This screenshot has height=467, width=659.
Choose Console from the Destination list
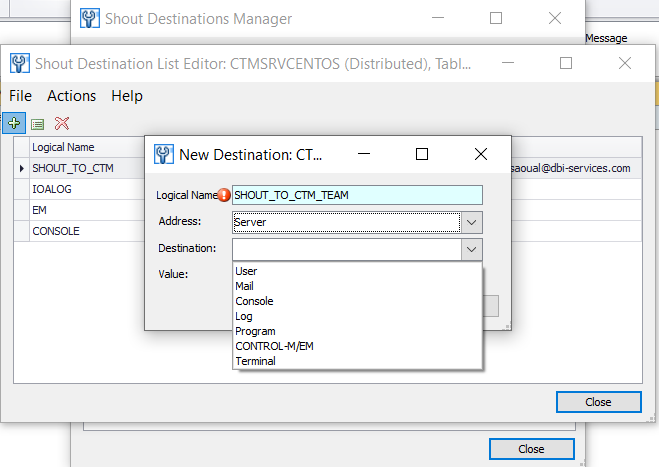[x=357, y=301]
